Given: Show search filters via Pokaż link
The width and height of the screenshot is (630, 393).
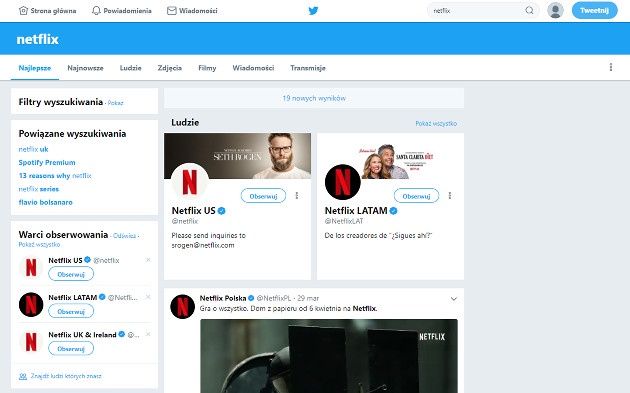Looking at the screenshot, I should [116, 103].
